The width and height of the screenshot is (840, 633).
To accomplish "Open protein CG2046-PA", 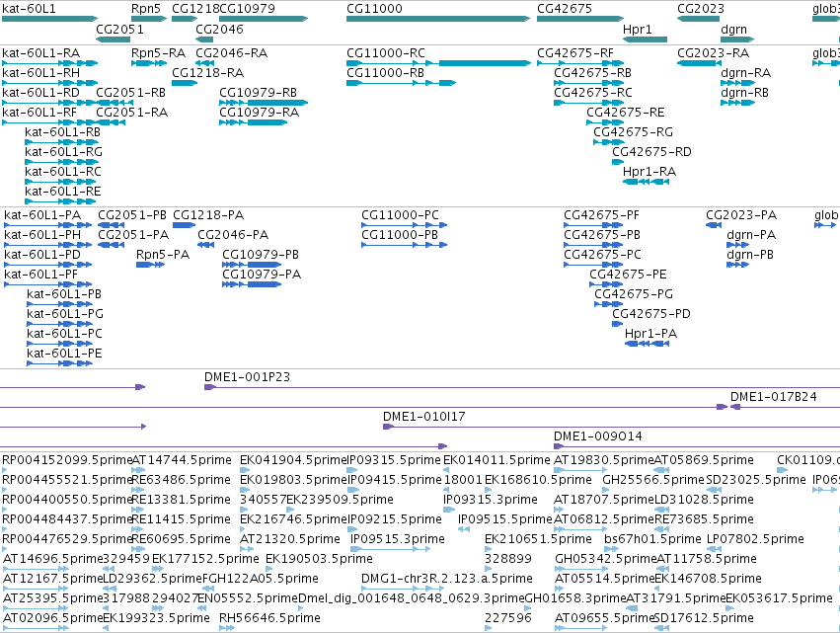I will click(x=205, y=245).
